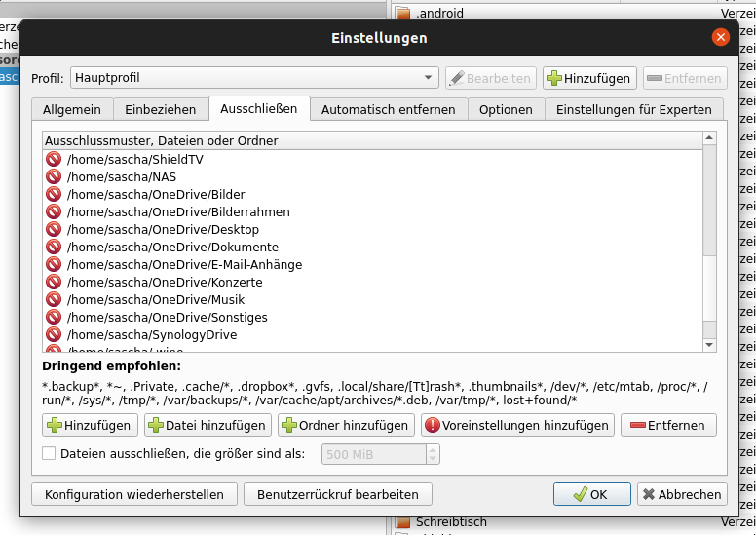Screen dimensions: 756x535
Task: Click exclude icon beside OneDrive/Konzerte
Action: tap(54, 282)
